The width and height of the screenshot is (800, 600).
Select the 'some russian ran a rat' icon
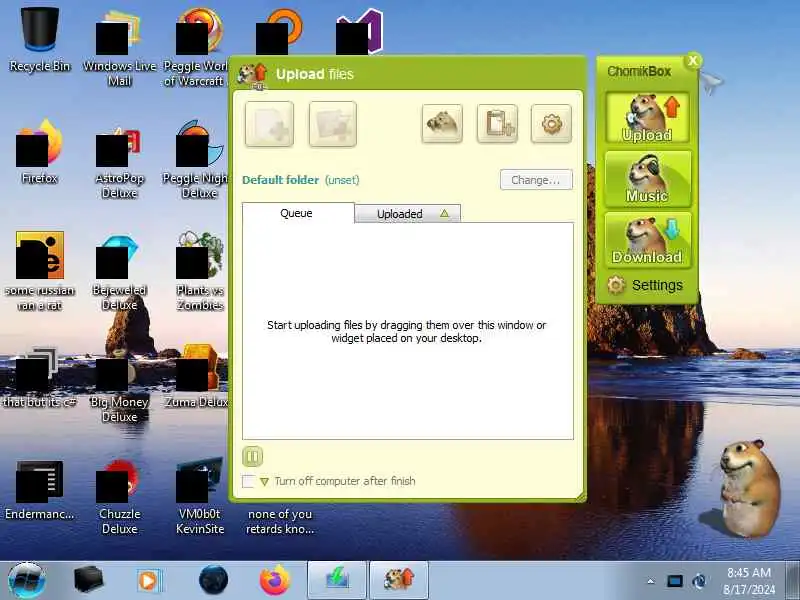[40, 270]
